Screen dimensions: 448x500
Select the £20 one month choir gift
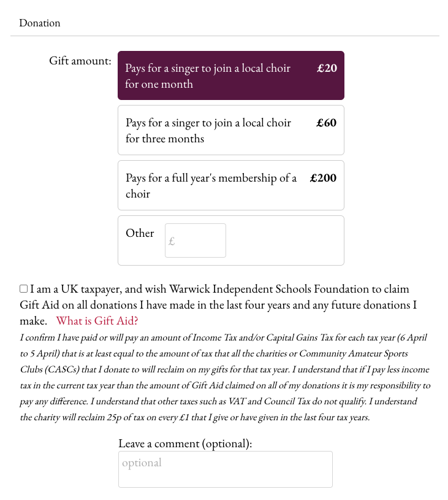(230, 75)
